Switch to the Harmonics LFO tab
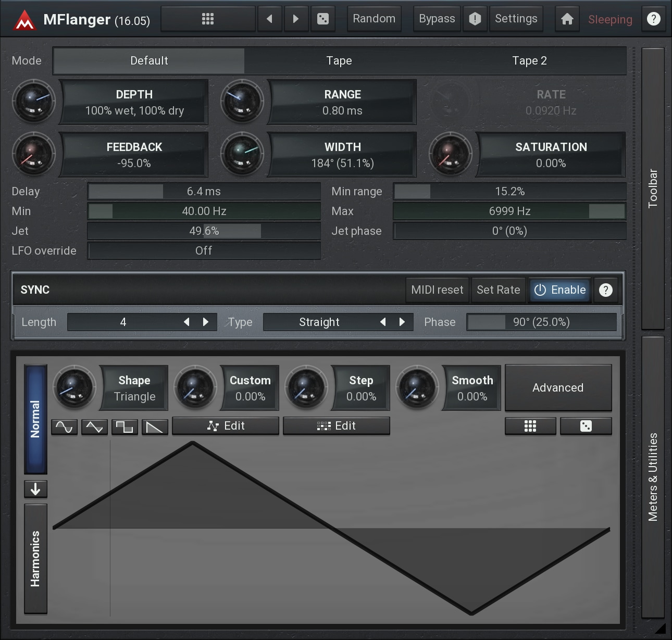The height and width of the screenshot is (640, 672). tap(35, 559)
